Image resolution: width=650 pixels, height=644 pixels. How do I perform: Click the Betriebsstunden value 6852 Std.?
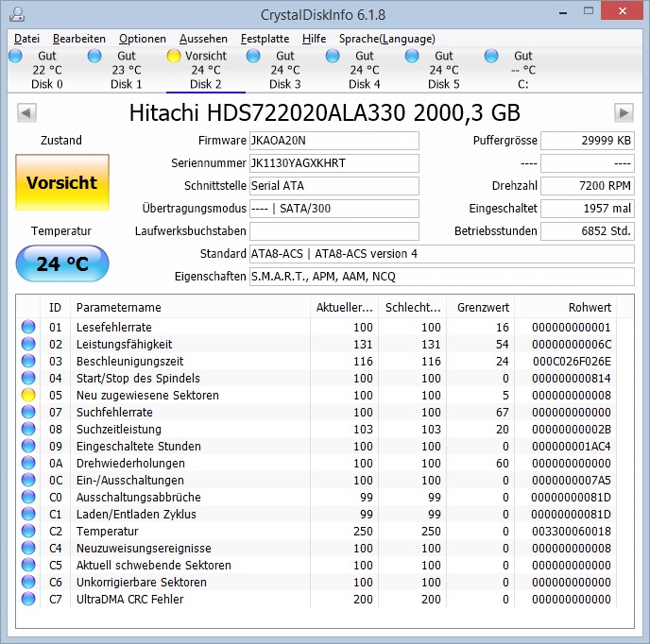[588, 231]
